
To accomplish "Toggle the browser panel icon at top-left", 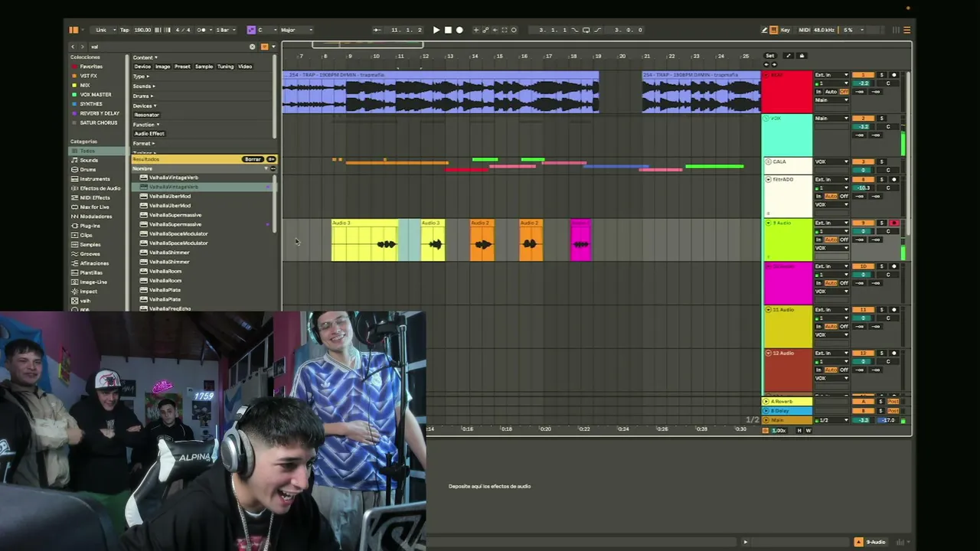I will (73, 30).
